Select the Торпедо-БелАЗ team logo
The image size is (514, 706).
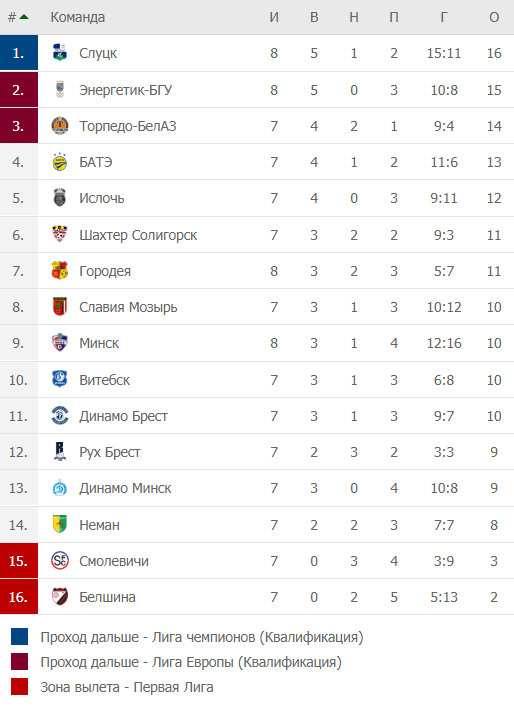pyautogui.click(x=59, y=126)
